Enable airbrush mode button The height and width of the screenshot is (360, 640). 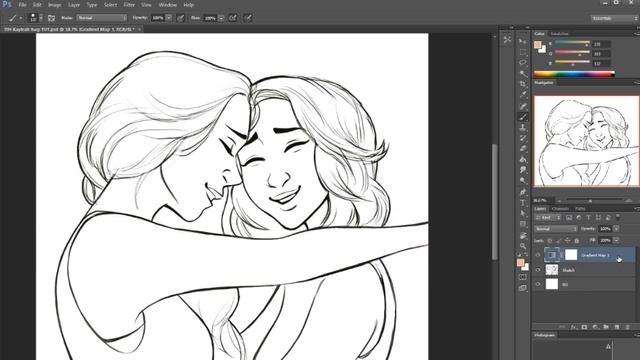click(233, 18)
